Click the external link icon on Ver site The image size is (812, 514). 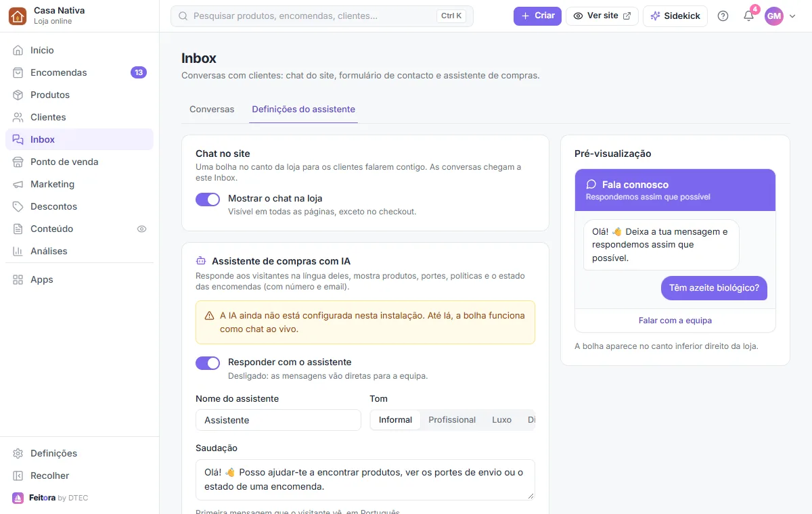click(x=627, y=16)
